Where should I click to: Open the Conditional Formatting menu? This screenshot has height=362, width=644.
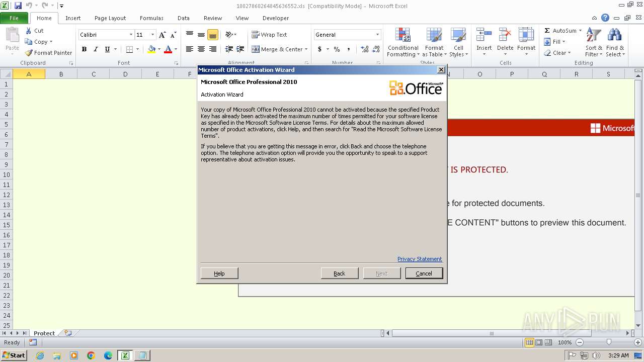click(x=403, y=42)
